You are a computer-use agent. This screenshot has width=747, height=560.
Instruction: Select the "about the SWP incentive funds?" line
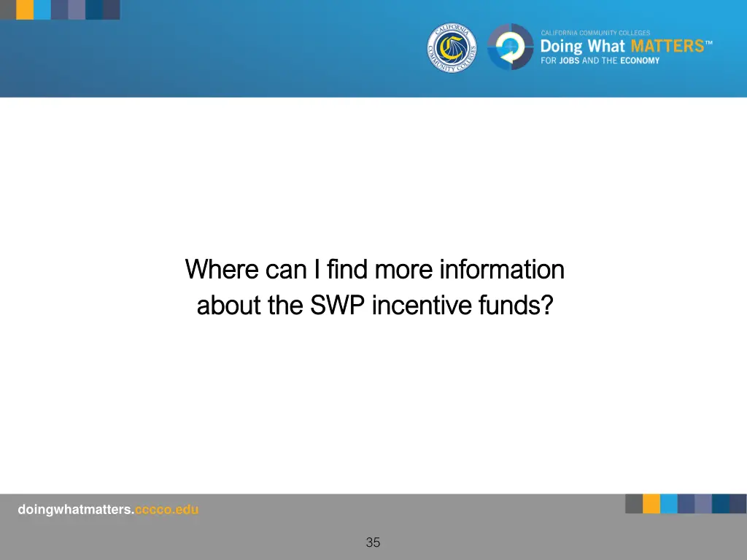[x=374, y=306]
